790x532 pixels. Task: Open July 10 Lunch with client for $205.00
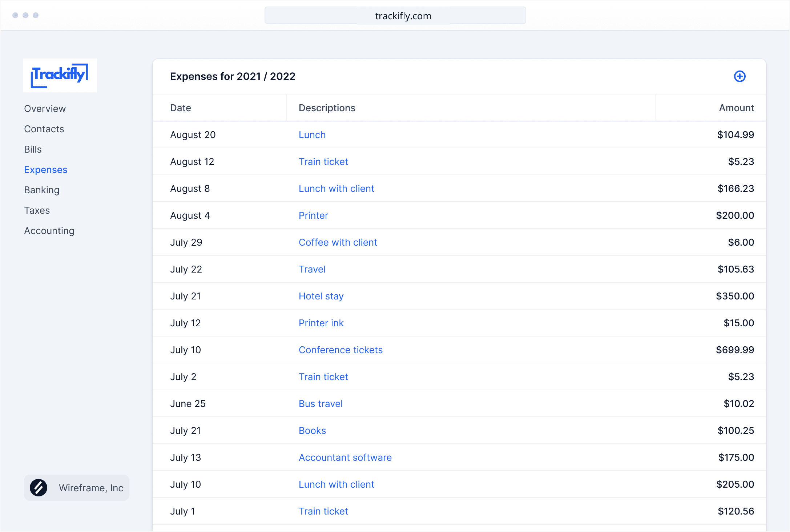coord(336,484)
